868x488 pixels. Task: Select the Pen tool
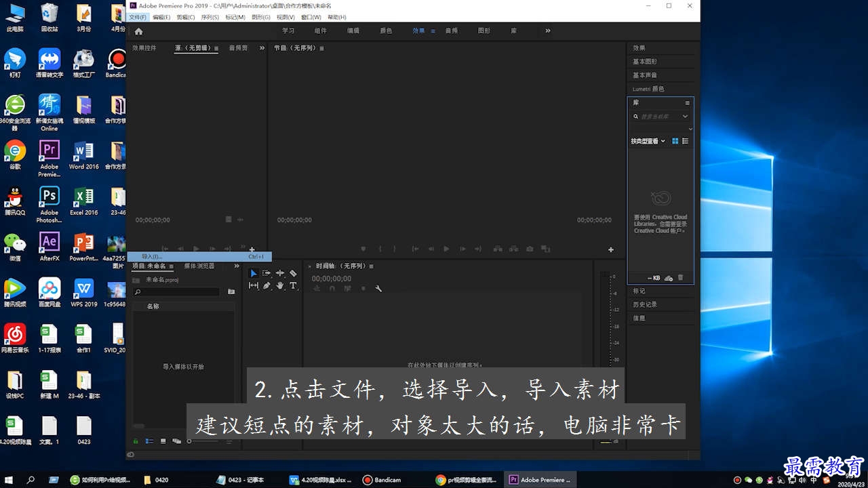(267, 286)
